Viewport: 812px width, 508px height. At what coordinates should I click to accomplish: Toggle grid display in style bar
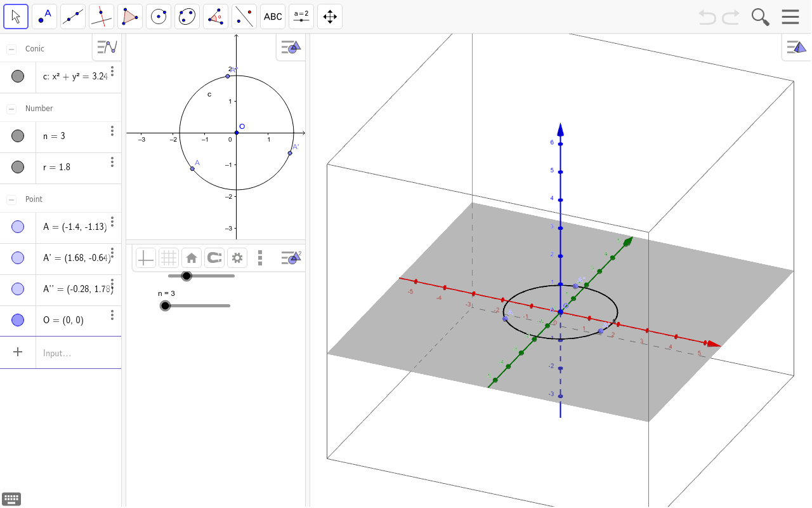169,258
